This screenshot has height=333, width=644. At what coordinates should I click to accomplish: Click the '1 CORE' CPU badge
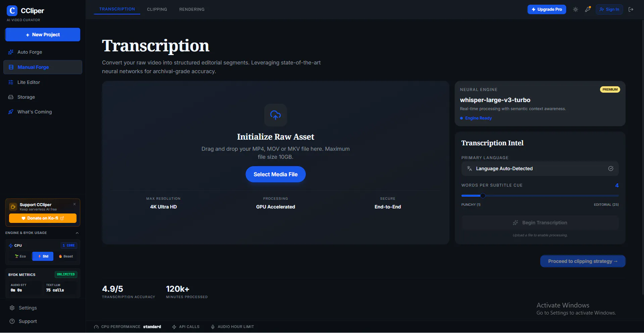tap(69, 245)
